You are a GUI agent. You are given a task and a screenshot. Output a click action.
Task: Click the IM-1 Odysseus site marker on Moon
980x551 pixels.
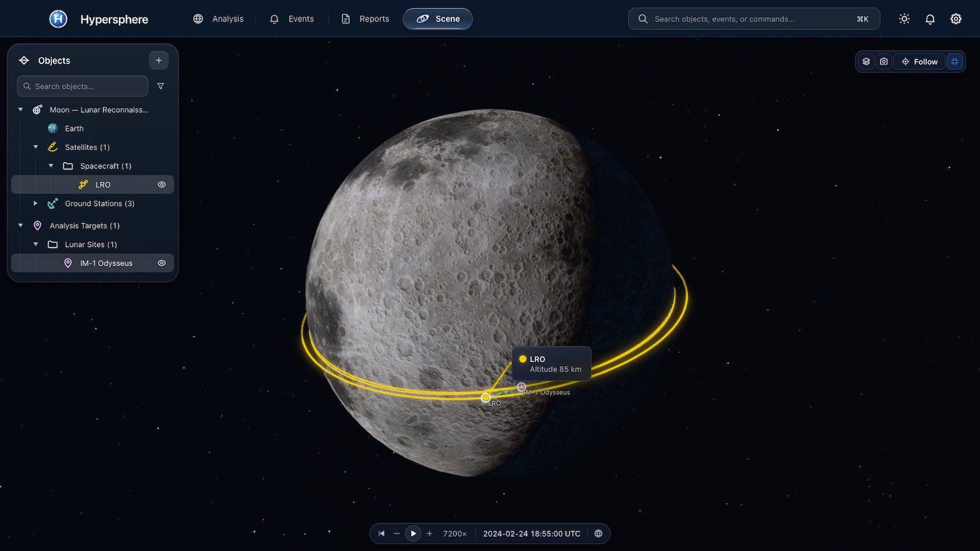click(x=521, y=387)
